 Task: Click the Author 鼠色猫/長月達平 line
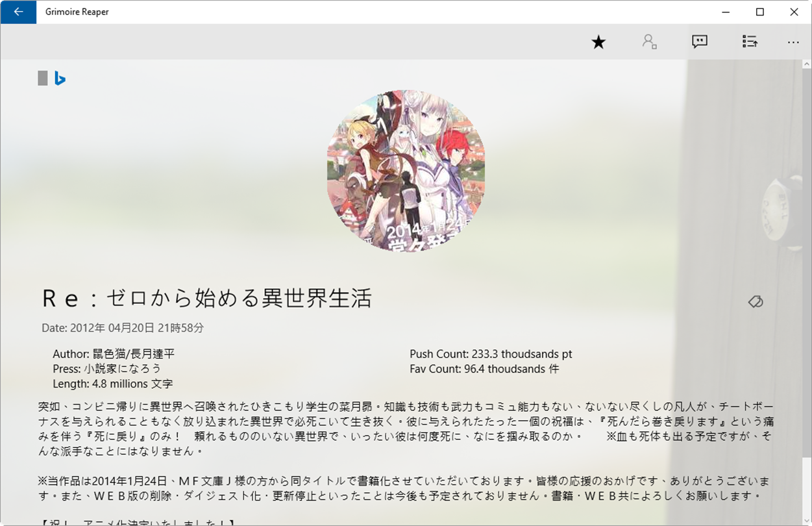tap(114, 354)
